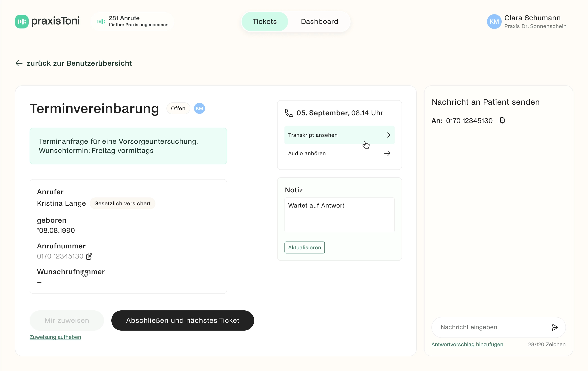Open Antwortvorschlag hinzufügen

click(467, 344)
